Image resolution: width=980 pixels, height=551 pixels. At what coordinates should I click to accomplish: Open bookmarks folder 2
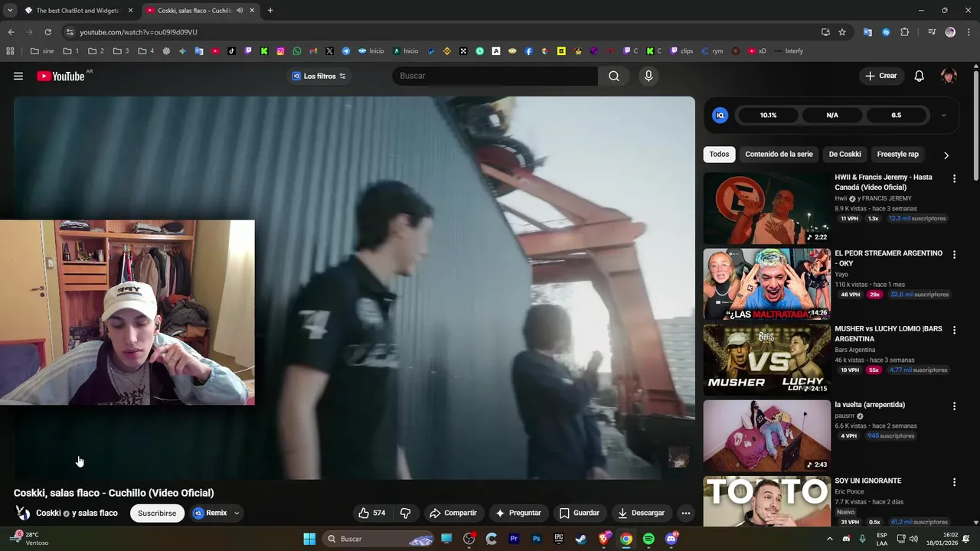point(96,51)
